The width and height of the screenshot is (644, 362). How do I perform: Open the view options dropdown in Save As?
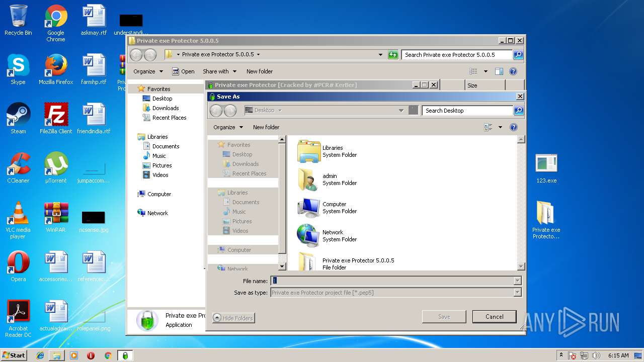500,127
